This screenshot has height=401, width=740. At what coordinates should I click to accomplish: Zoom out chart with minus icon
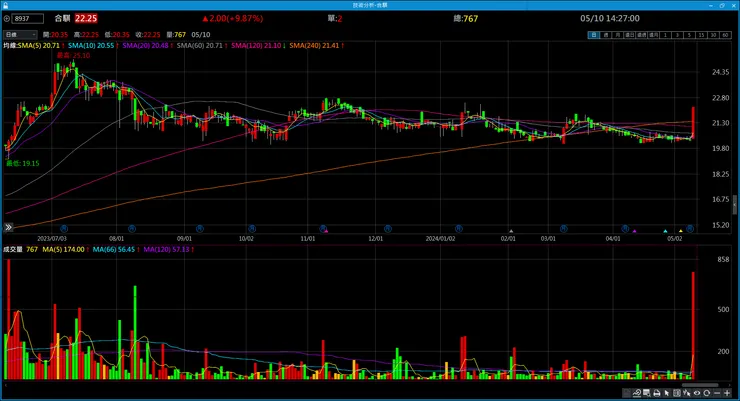(717, 393)
